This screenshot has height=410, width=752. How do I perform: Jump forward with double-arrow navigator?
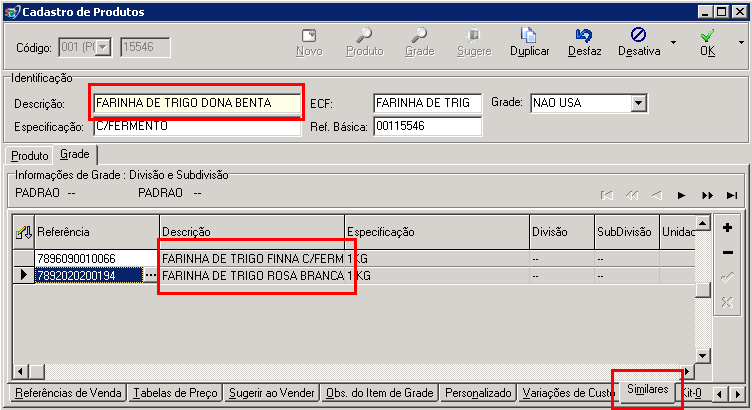(707, 195)
